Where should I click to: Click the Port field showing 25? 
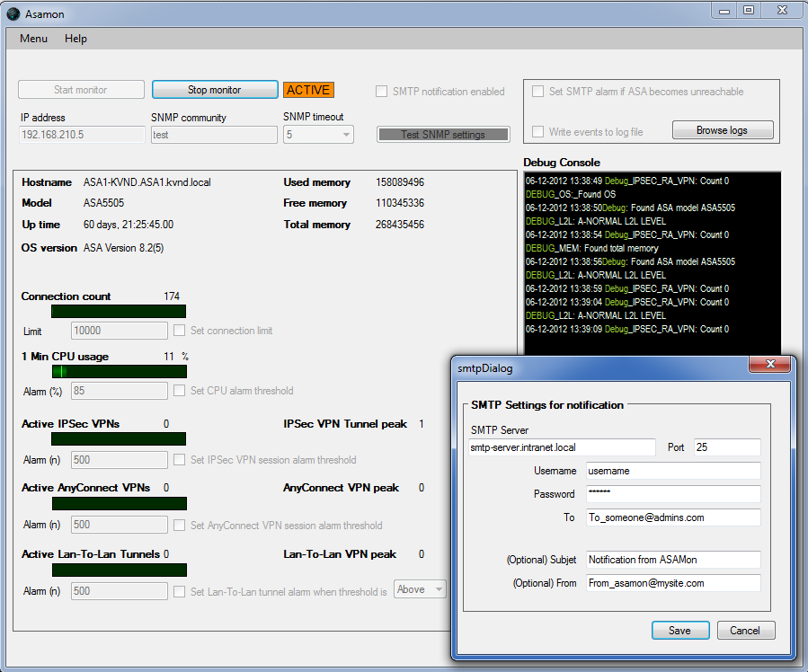click(727, 447)
